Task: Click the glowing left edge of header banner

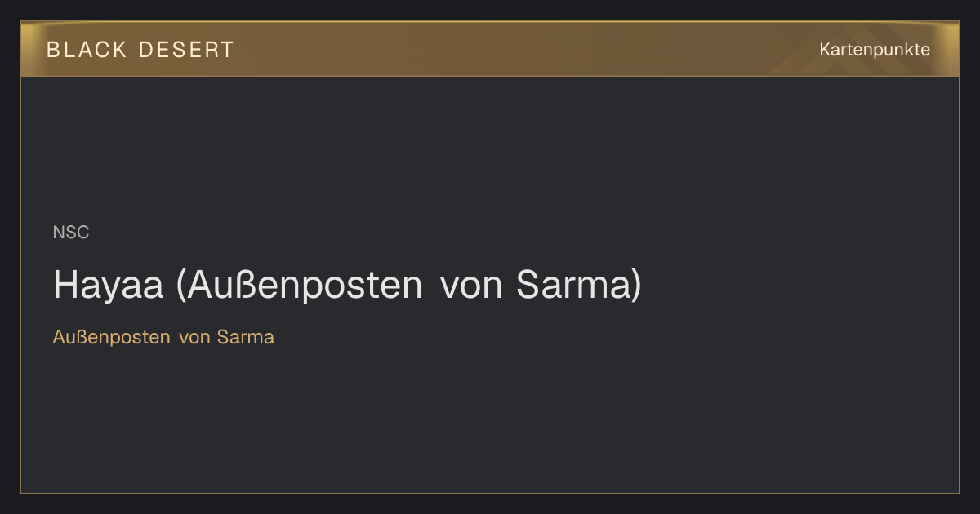Action: [x=28, y=49]
